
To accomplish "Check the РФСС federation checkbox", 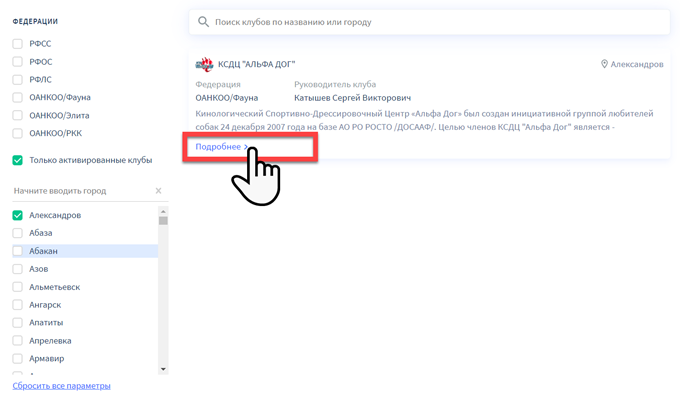I will pyautogui.click(x=18, y=44).
